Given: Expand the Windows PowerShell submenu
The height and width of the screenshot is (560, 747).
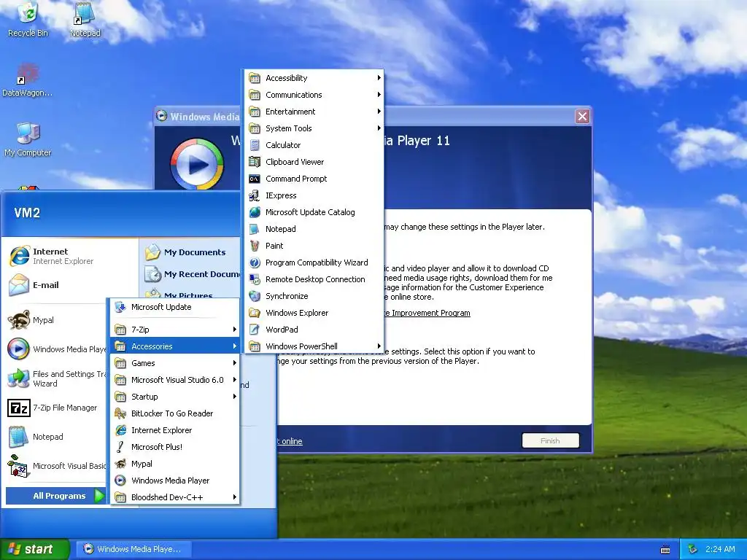Looking at the screenshot, I should 314,346.
